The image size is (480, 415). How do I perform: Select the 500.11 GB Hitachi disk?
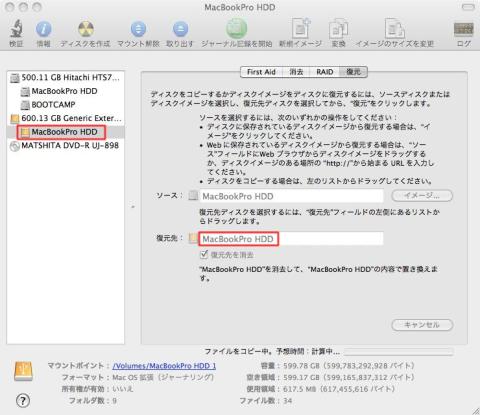pos(66,78)
